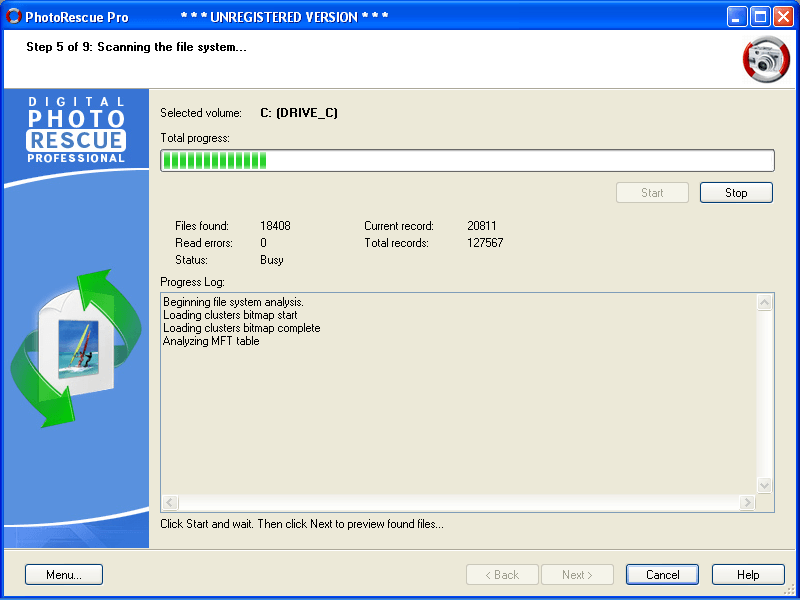Cancel the recovery wizard
Screen dimensions: 800x600
pos(662,574)
